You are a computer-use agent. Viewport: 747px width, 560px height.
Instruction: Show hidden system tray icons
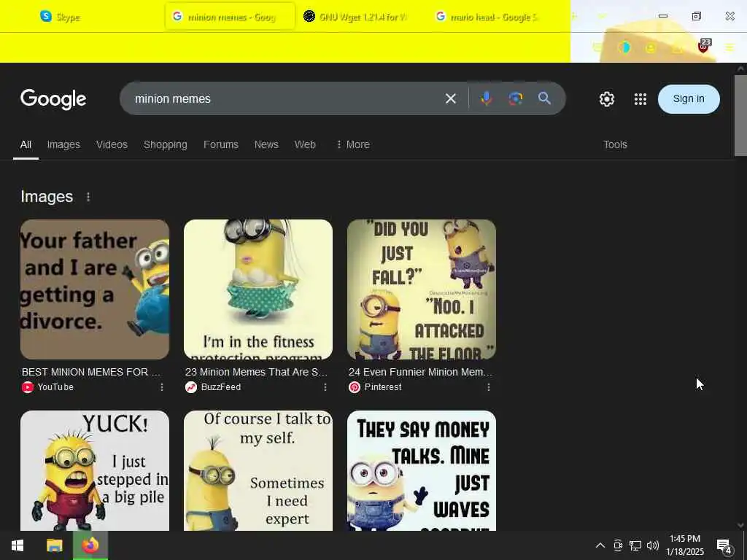(600, 545)
